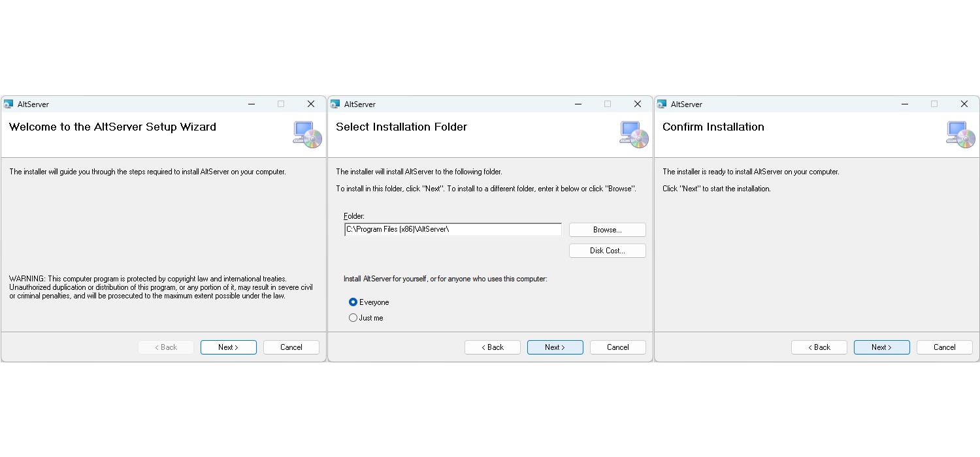
Task: Select the Everyone radio option
Action: (353, 302)
